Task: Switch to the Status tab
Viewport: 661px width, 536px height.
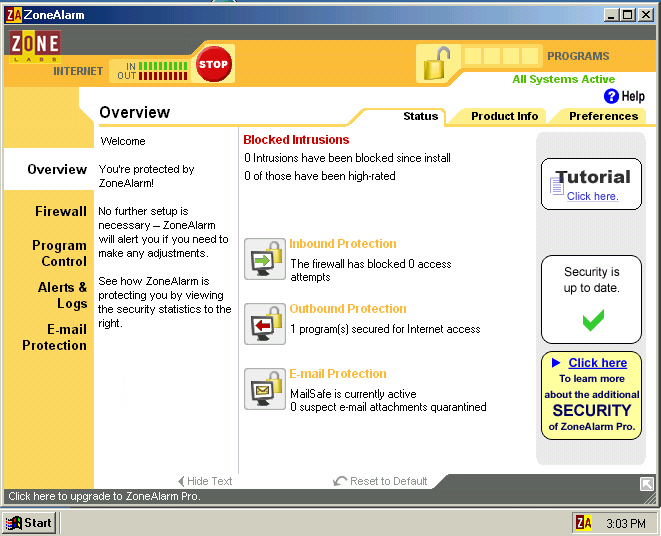Action: (x=420, y=116)
